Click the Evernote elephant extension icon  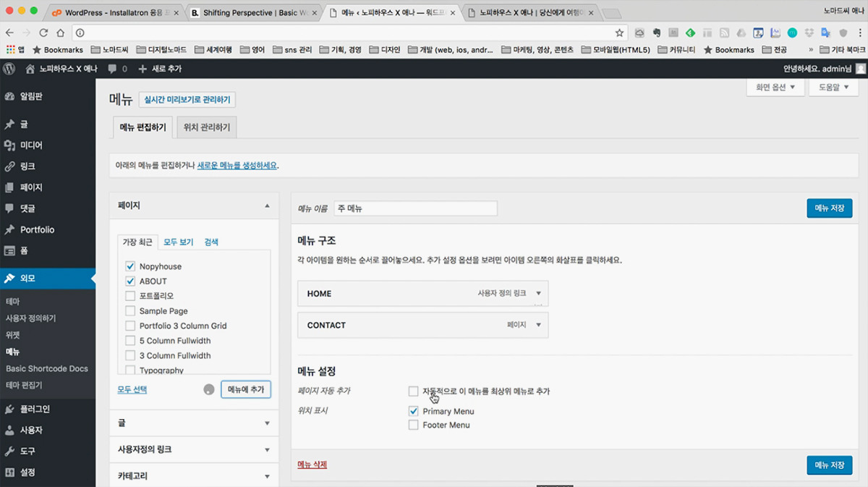pyautogui.click(x=657, y=33)
